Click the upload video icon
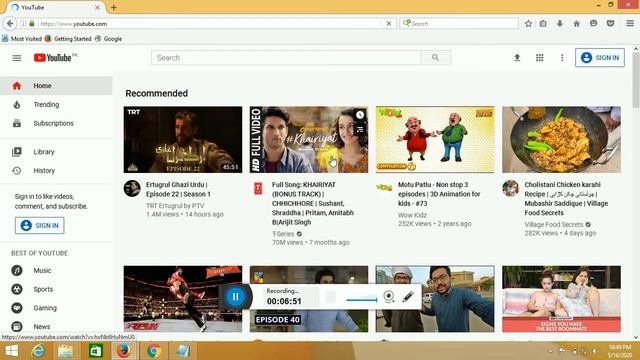Image resolution: width=640 pixels, height=360 pixels. pyautogui.click(x=517, y=58)
